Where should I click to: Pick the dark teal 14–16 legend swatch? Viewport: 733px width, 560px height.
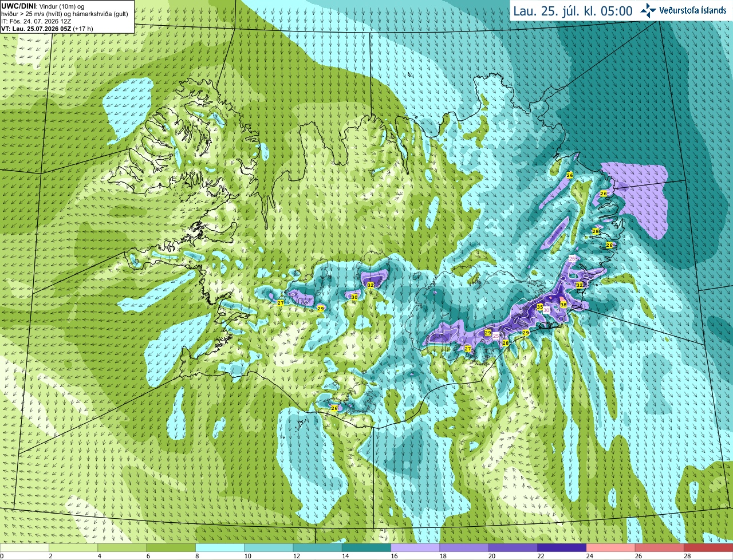click(x=366, y=548)
